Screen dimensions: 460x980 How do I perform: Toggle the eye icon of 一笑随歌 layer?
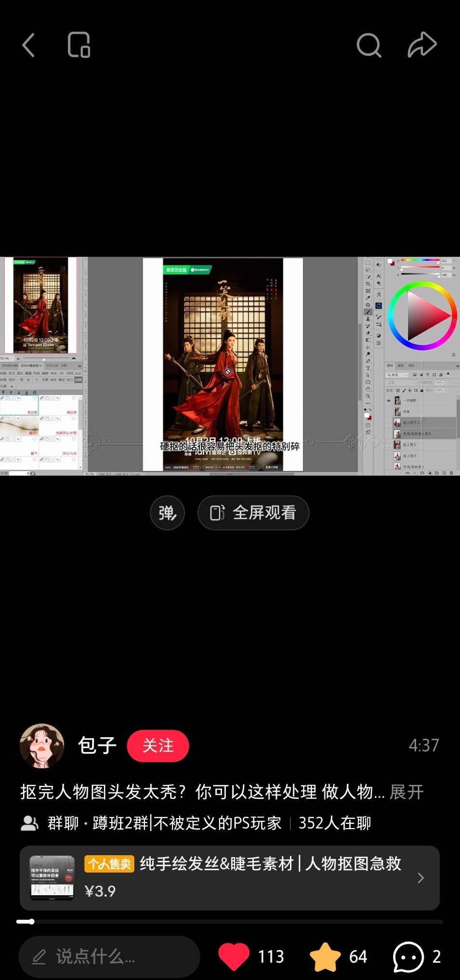point(389,400)
